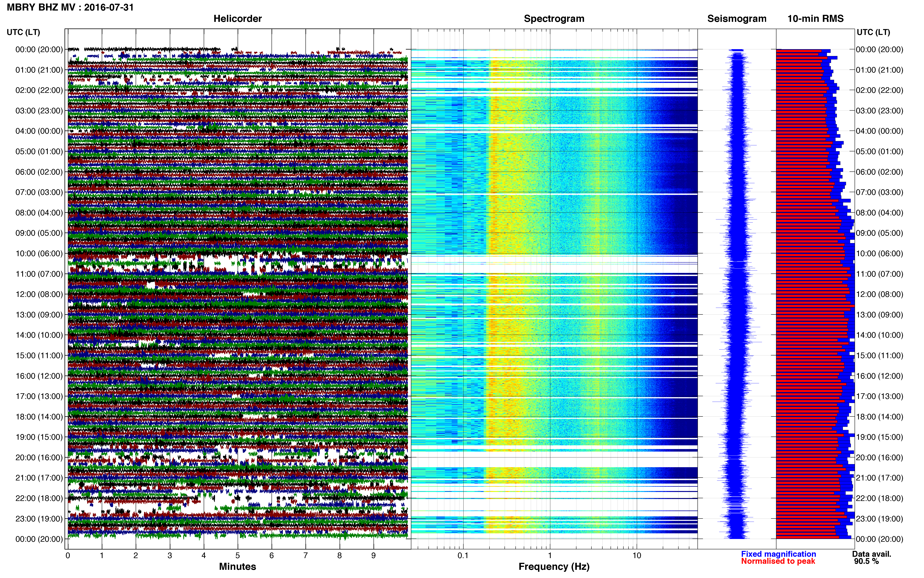Click the right '15:00 (11:00)' time label

[879, 355]
